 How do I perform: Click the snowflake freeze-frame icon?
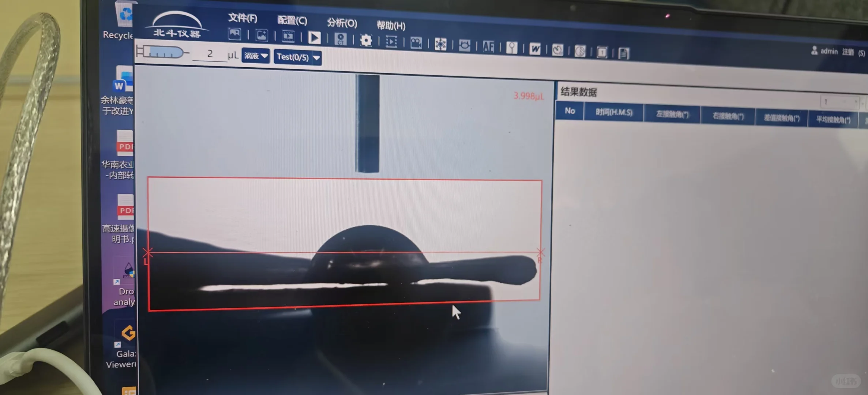coord(440,44)
